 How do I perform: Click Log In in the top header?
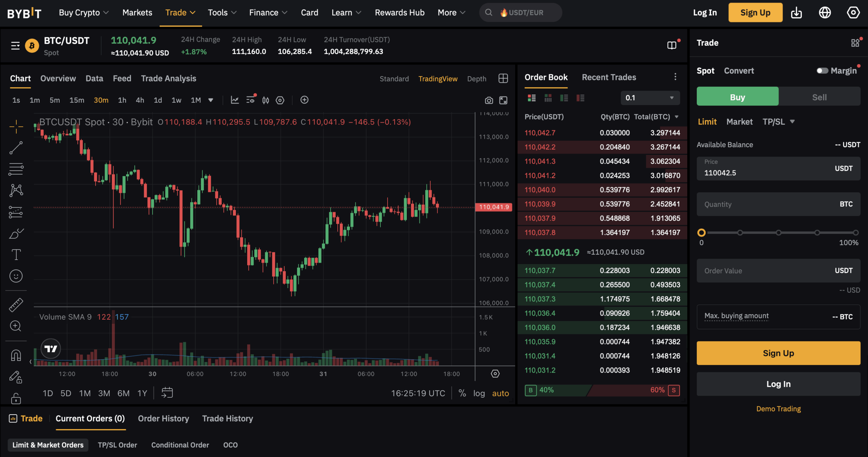(705, 13)
